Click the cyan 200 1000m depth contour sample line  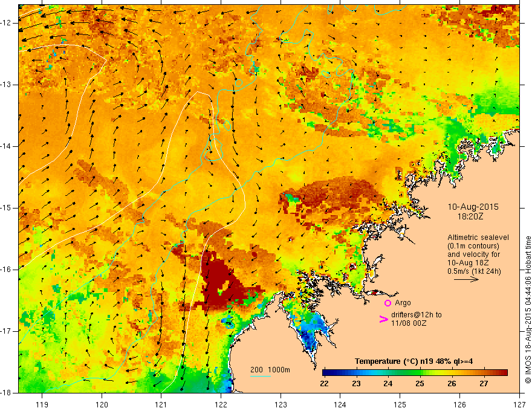[x=261, y=376]
